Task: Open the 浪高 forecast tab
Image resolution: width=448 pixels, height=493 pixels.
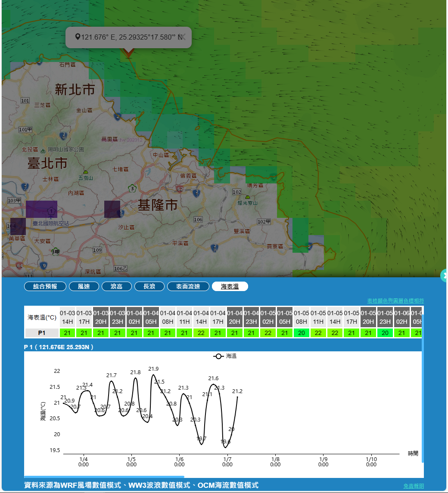Action: pos(116,286)
